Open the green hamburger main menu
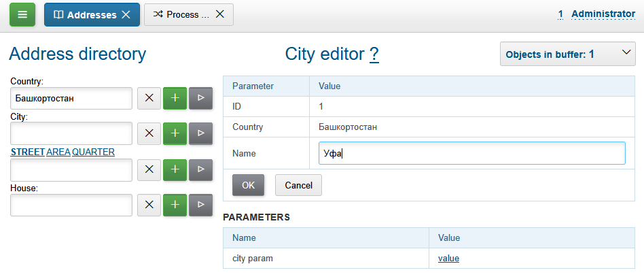The image size is (644, 279). pyautogui.click(x=22, y=14)
